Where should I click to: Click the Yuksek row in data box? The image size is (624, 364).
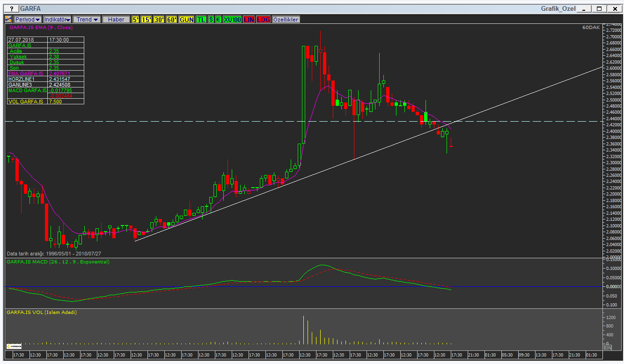point(45,57)
